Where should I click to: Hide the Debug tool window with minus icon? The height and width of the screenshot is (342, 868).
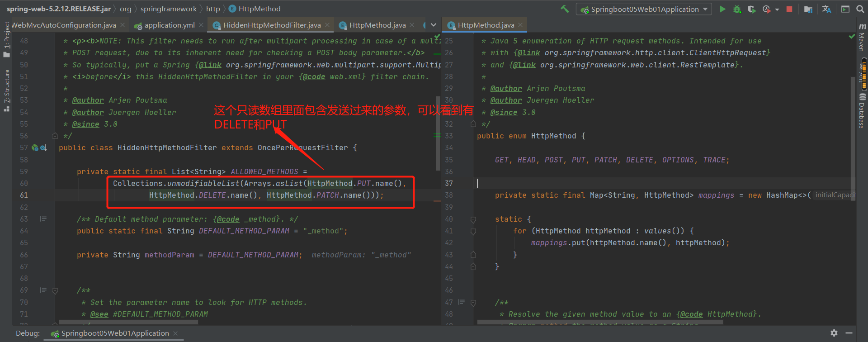click(x=849, y=333)
